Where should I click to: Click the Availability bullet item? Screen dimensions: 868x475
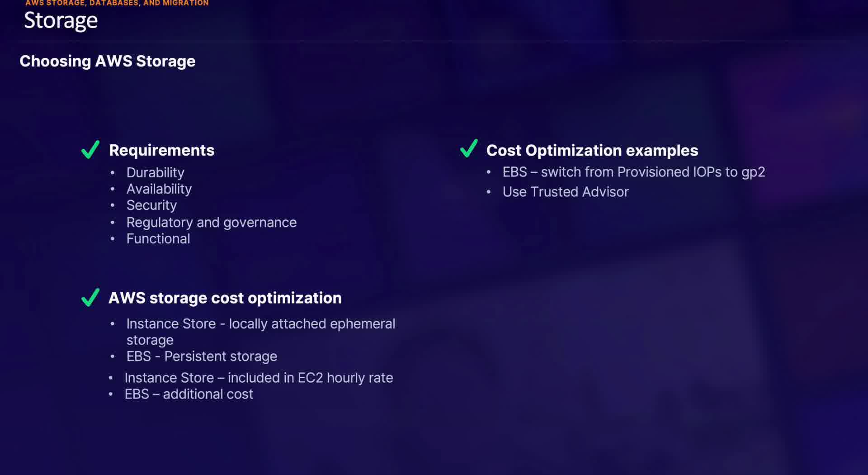click(159, 189)
